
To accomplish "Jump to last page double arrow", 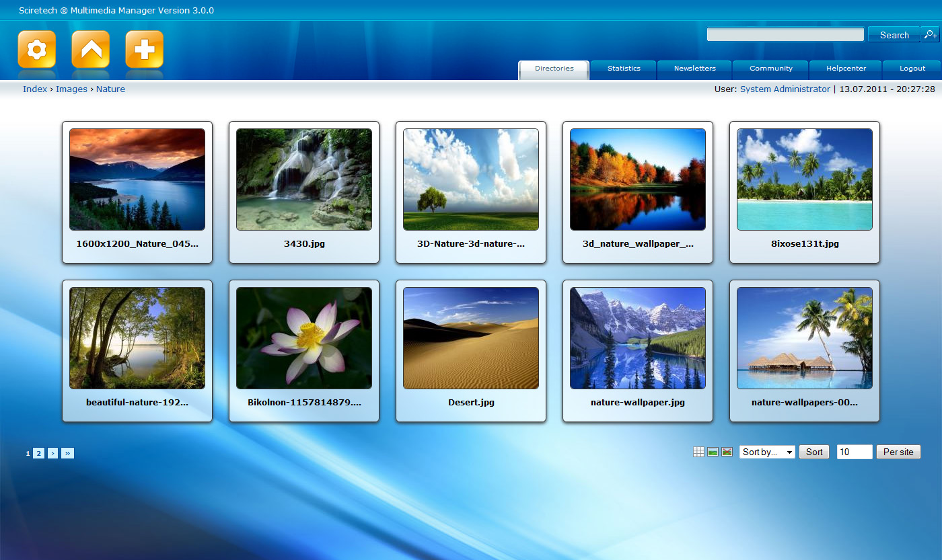I will pos(67,453).
